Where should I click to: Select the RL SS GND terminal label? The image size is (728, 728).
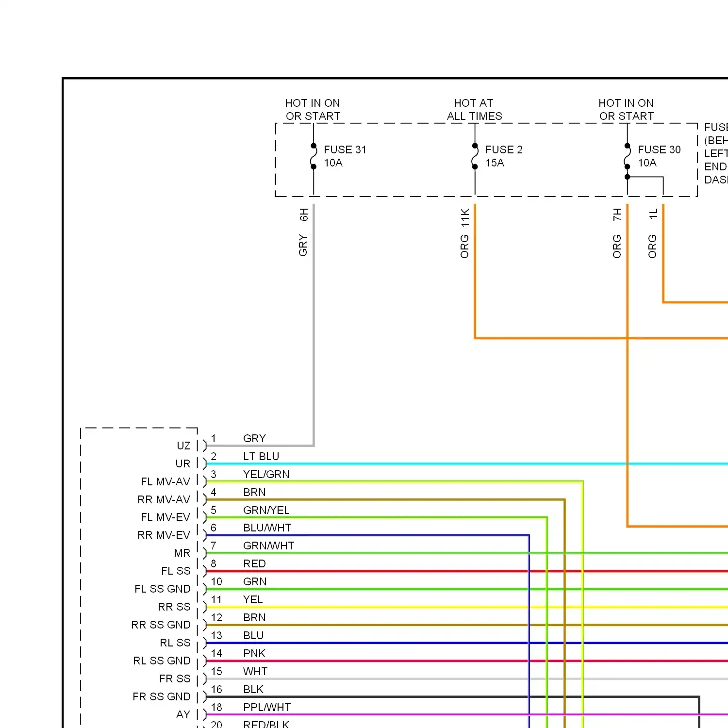162,661
